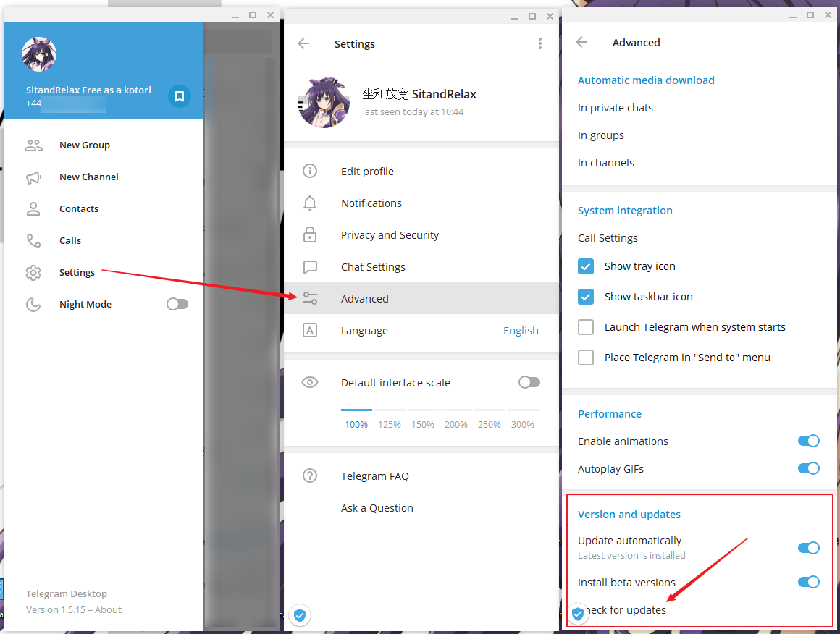Open Contacts from side menu
This screenshot has width=840, height=634.
point(104,209)
